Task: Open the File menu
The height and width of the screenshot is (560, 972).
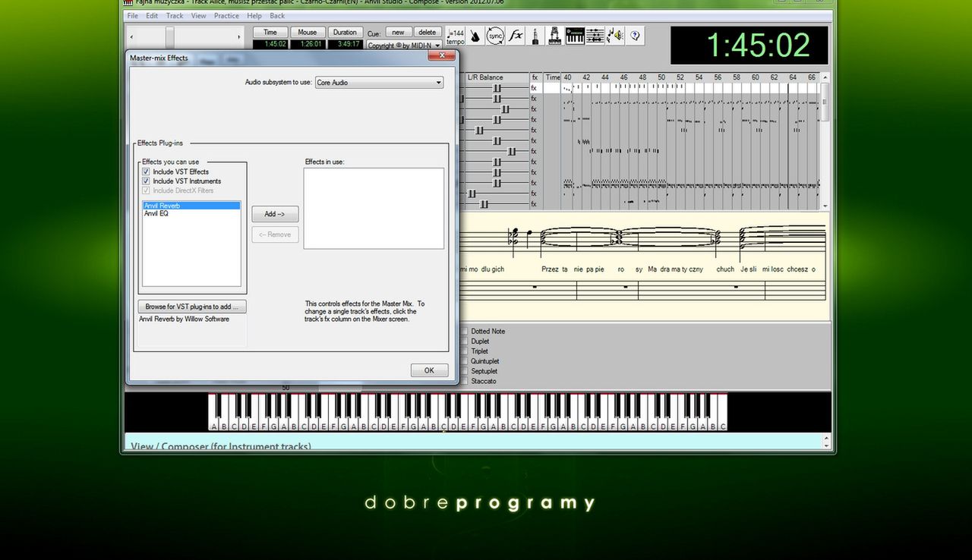Action: click(x=133, y=16)
